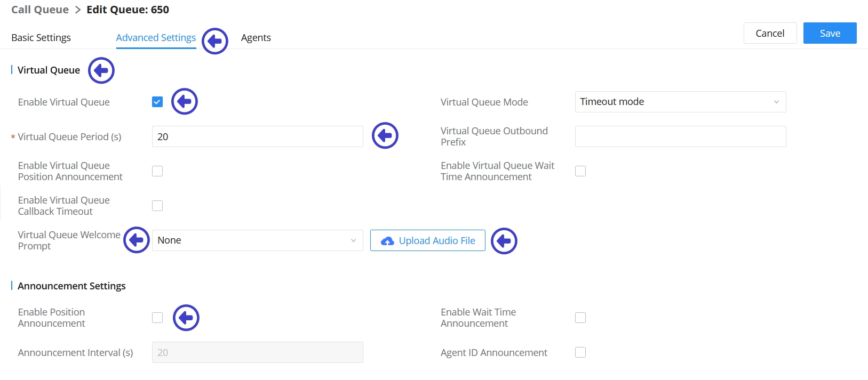
Task: Cancel editing the queue
Action: (770, 33)
